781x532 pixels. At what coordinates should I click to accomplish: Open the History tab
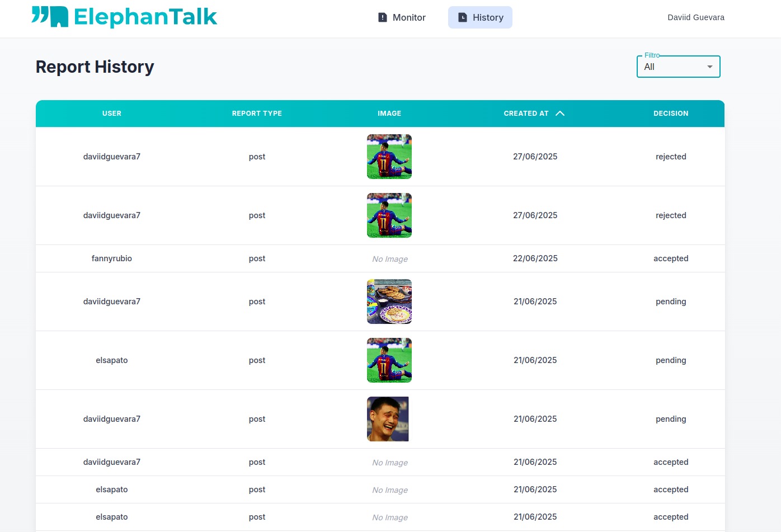(x=480, y=17)
